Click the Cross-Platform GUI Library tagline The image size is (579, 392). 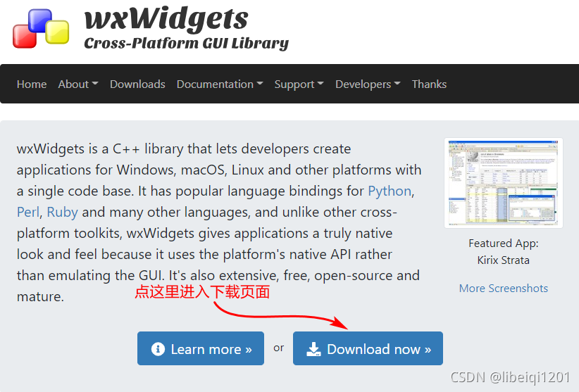[187, 43]
